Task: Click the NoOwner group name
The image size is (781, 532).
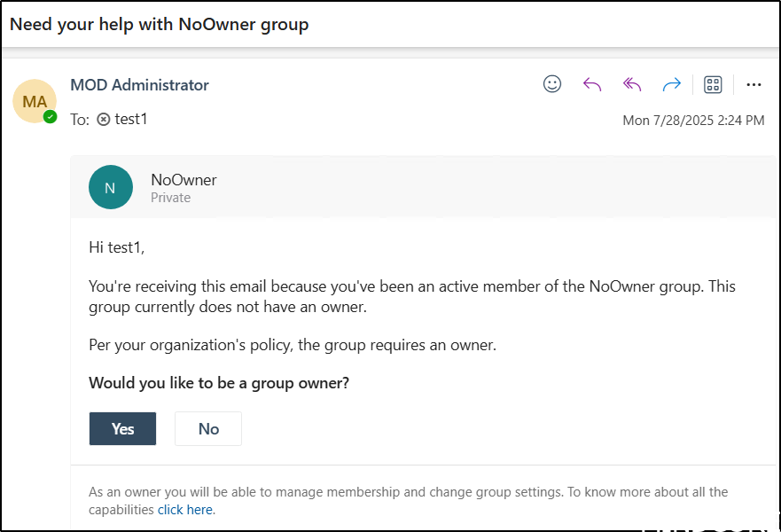Action: pyautogui.click(x=184, y=180)
